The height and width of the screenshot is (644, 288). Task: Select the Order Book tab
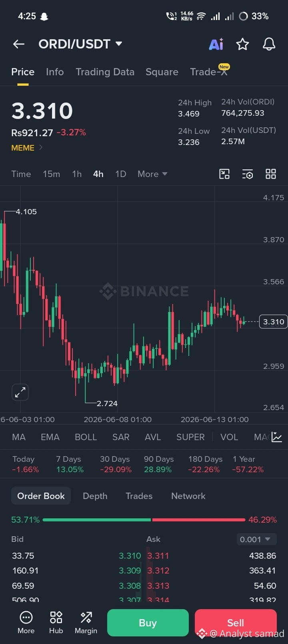point(41,496)
